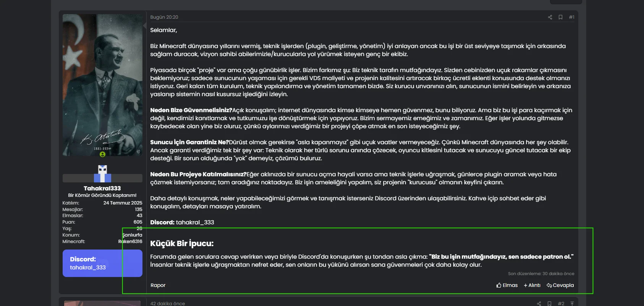Viewport: 644px width, 306px height.
Task: Click the green online status icon on the avatar
Action: coord(102,155)
